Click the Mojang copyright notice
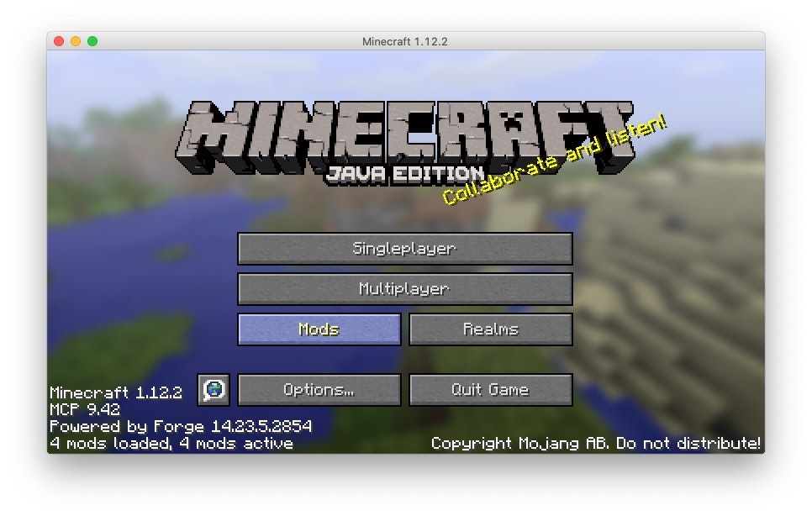The width and height of the screenshot is (812, 516). (596, 444)
